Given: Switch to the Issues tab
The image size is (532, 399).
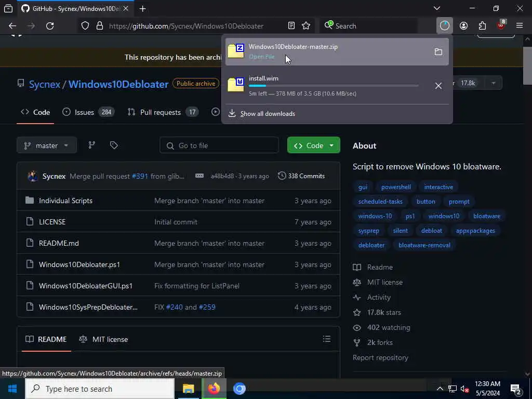Looking at the screenshot, I should (x=88, y=112).
